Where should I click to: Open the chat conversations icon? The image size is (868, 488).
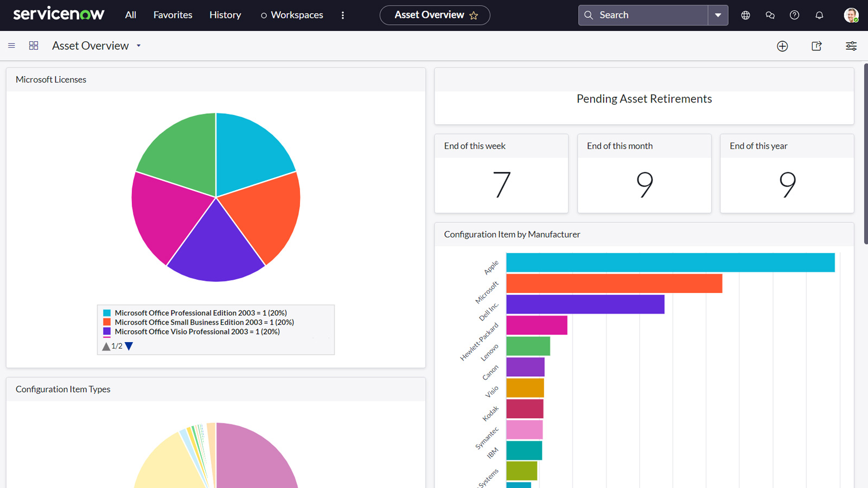[770, 15]
